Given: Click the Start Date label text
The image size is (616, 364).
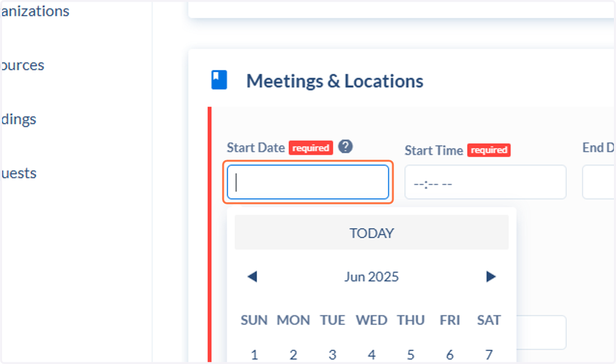Looking at the screenshot, I should coord(256,148).
